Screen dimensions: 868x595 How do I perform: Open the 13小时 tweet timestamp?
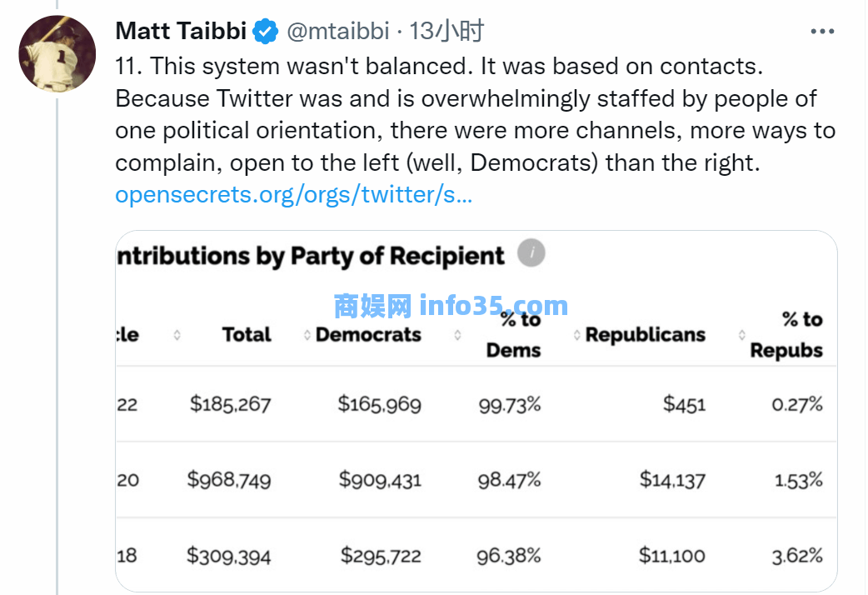[447, 32]
